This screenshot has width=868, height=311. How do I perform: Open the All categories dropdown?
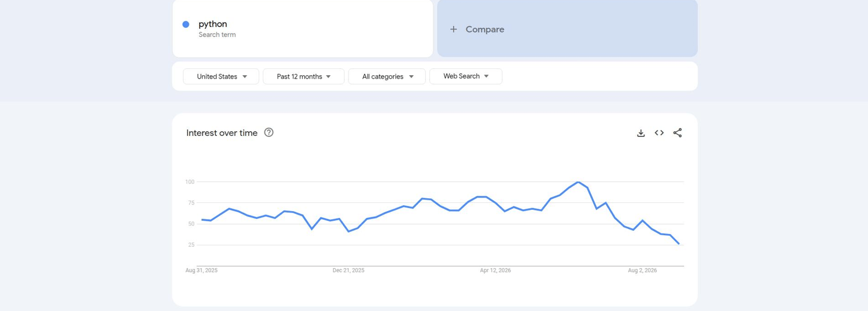[x=387, y=76]
